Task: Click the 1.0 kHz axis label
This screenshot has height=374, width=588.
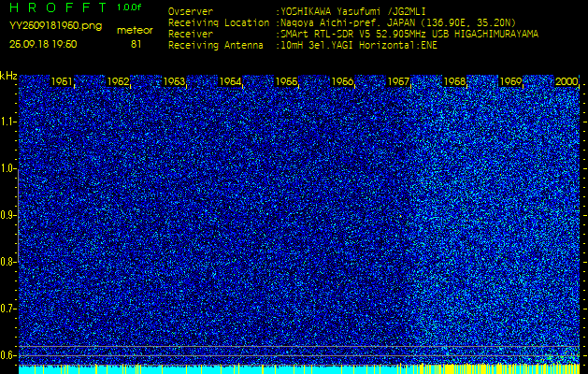Action: tap(7, 169)
